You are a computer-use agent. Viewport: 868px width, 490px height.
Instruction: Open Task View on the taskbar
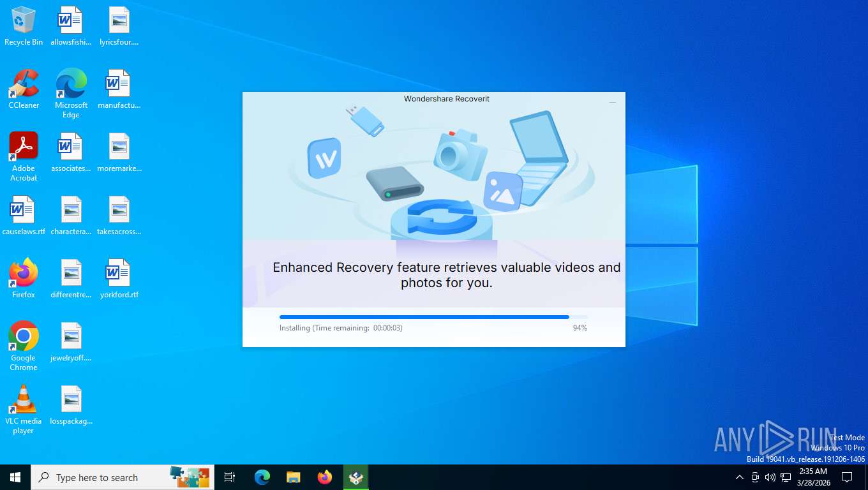[230, 477]
